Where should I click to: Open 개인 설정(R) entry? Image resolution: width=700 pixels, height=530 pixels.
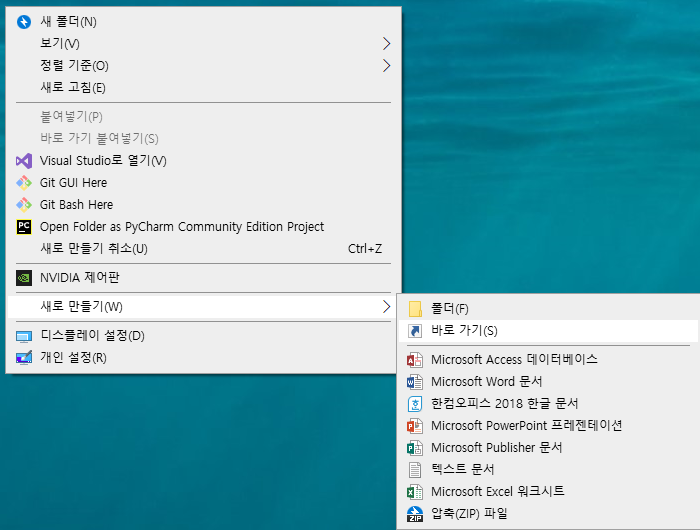(x=204, y=358)
